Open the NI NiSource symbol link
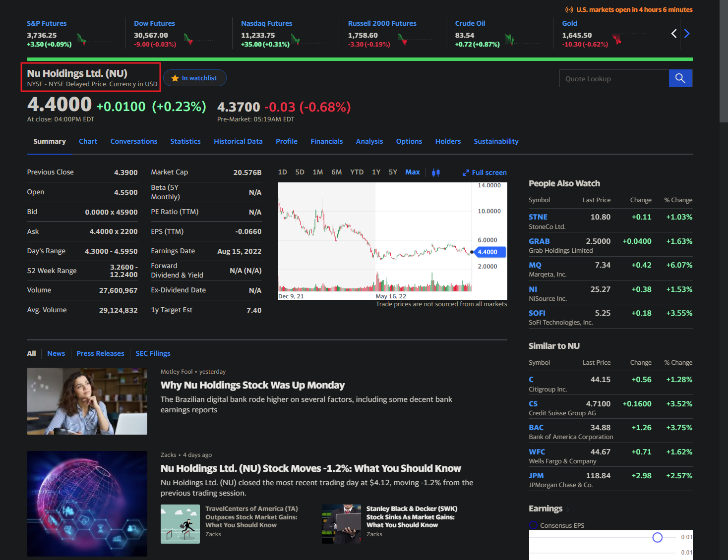Image resolution: width=728 pixels, height=560 pixels. [x=533, y=289]
